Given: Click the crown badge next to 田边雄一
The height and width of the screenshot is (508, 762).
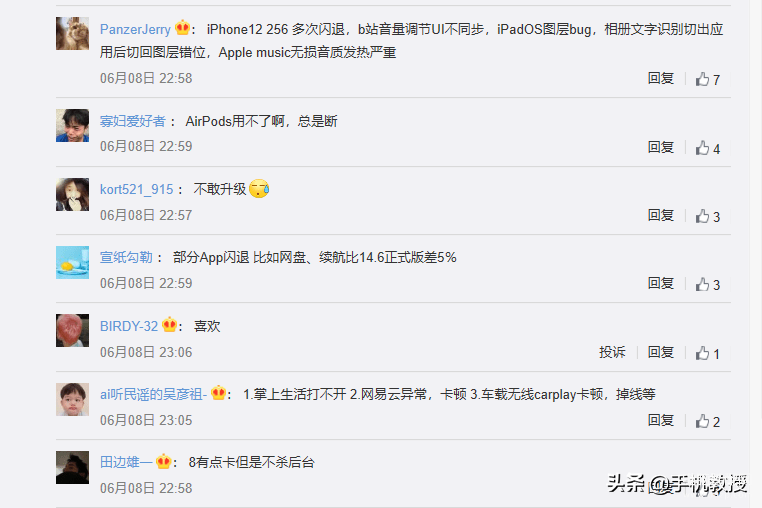Looking at the screenshot, I should click(164, 460).
